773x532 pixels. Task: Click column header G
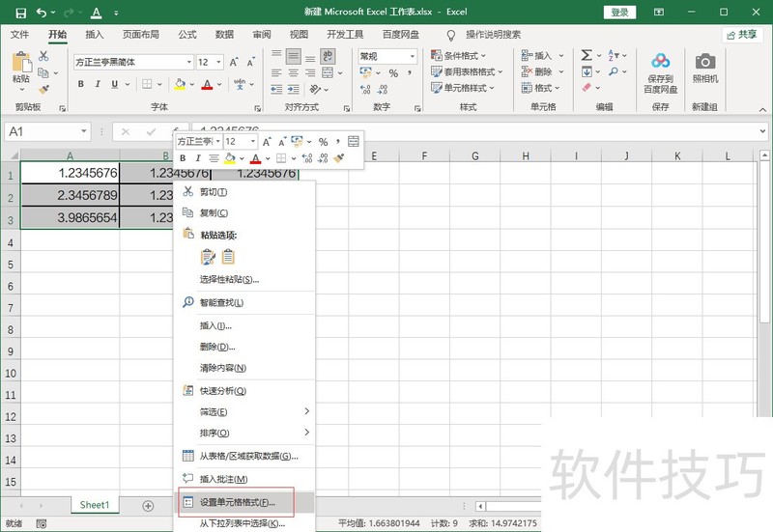pyautogui.click(x=474, y=156)
